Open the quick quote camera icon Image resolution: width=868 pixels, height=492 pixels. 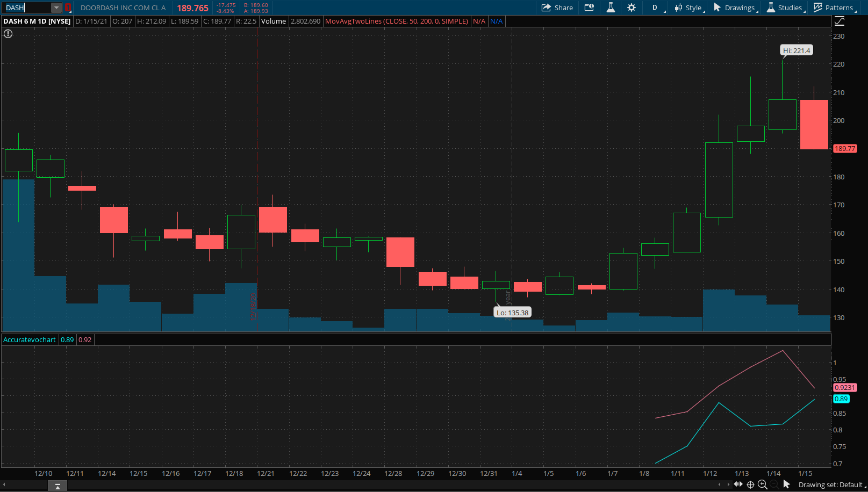coord(589,8)
